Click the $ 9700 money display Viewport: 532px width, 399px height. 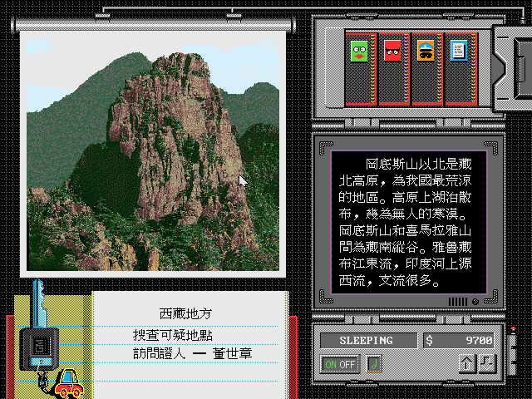coord(459,340)
